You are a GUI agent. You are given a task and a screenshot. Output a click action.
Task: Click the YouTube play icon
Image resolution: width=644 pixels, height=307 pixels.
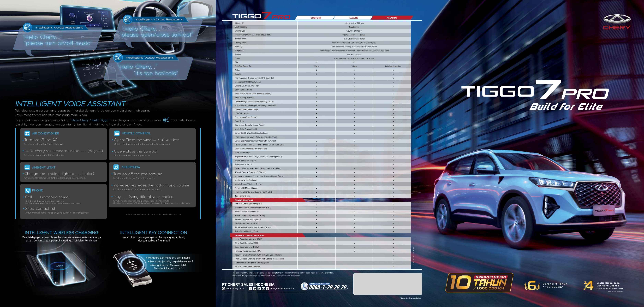[x=263, y=289]
